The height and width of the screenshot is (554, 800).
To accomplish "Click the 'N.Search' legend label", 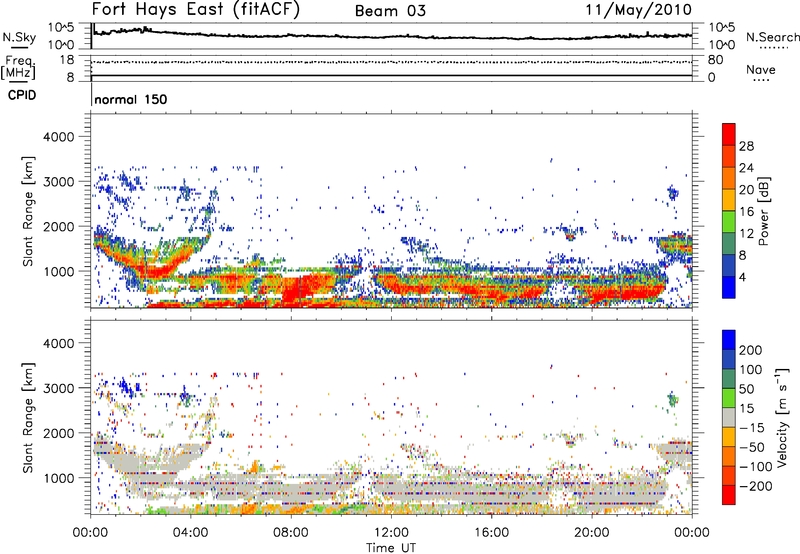I will point(772,37).
